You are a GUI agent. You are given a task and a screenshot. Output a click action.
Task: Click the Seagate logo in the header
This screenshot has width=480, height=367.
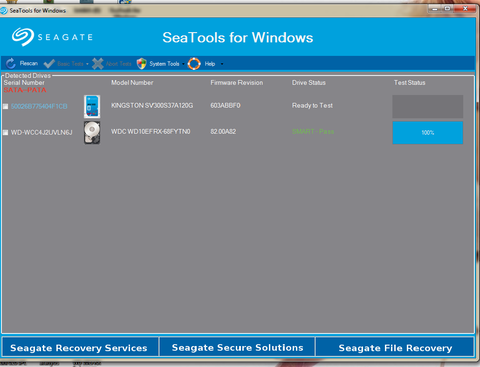(x=52, y=37)
